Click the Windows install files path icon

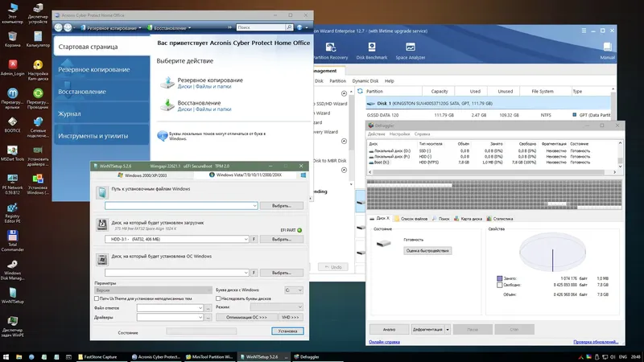tap(102, 192)
